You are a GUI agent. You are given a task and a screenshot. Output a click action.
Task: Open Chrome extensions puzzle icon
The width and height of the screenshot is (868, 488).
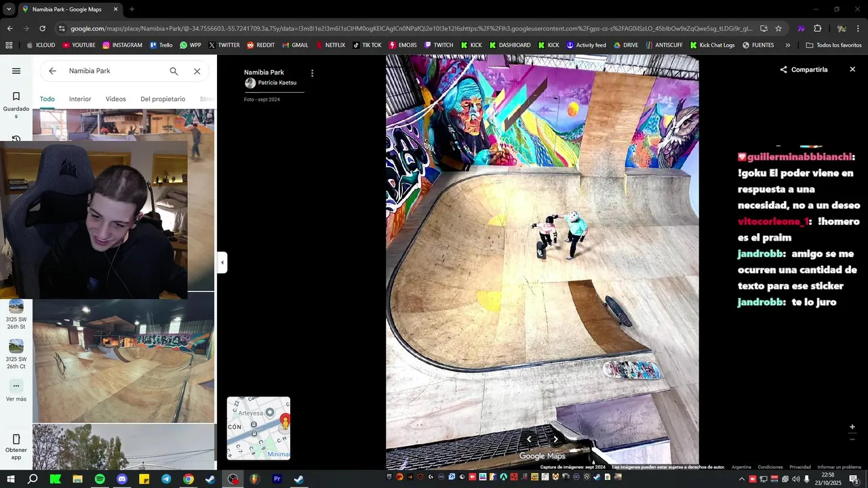click(817, 28)
